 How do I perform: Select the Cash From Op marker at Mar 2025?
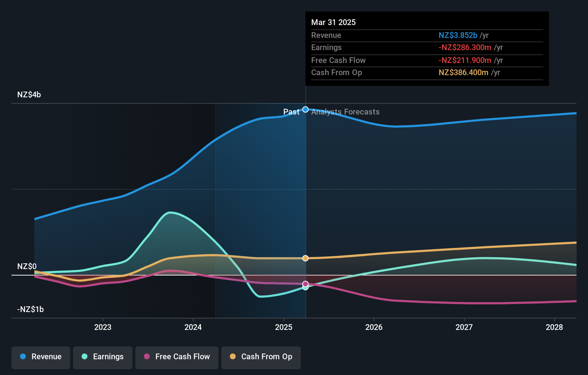click(305, 258)
